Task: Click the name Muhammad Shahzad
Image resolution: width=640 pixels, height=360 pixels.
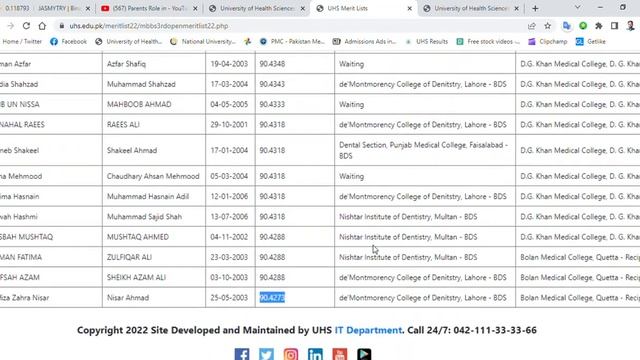Action: (141, 84)
